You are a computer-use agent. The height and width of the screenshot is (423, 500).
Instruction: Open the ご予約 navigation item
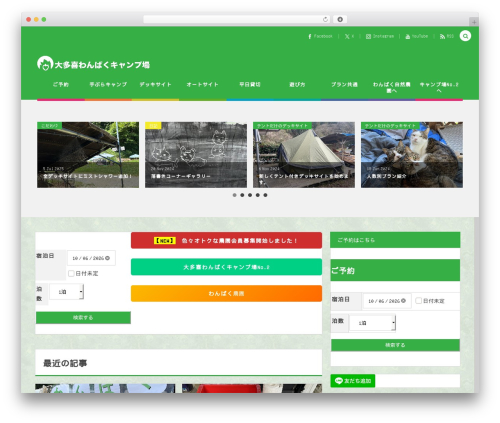pos(61,85)
